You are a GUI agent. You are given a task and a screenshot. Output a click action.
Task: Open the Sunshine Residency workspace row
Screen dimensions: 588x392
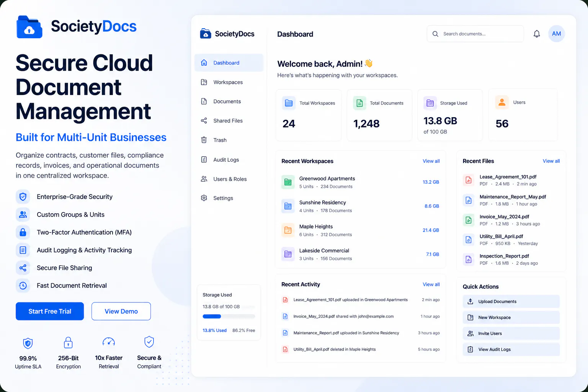click(360, 206)
